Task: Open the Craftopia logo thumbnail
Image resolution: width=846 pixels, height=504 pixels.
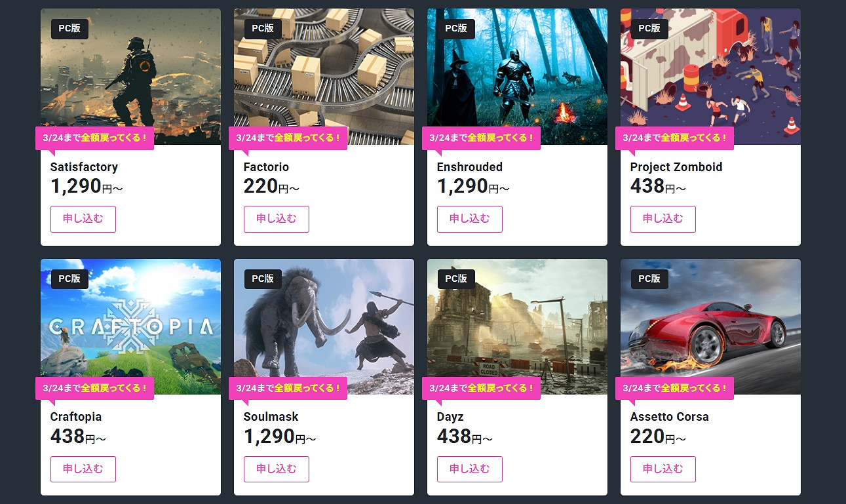Action: click(130, 321)
